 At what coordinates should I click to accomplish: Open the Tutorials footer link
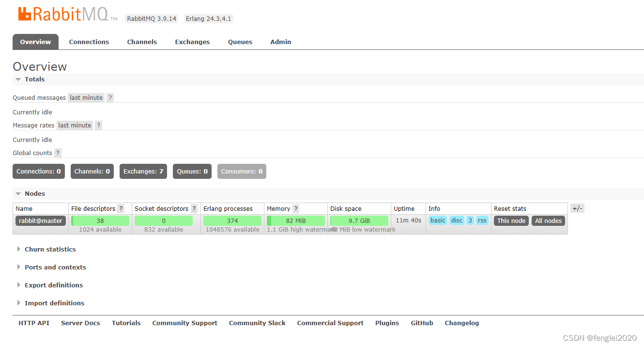[126, 323]
